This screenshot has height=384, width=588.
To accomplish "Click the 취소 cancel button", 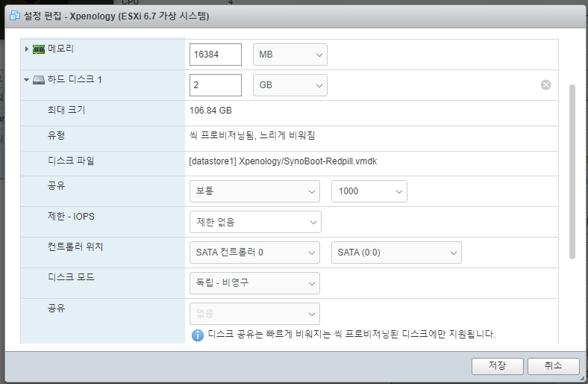I will click(x=554, y=366).
